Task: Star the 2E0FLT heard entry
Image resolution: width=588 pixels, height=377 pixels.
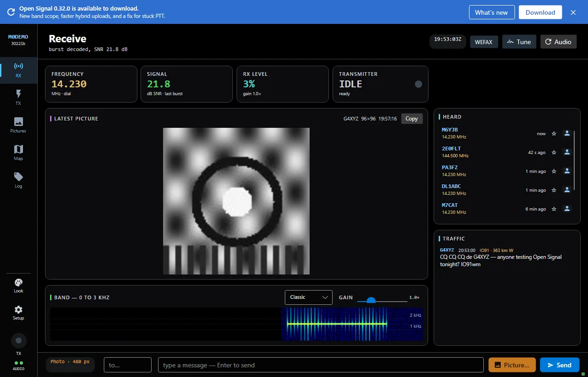Action: pos(554,152)
